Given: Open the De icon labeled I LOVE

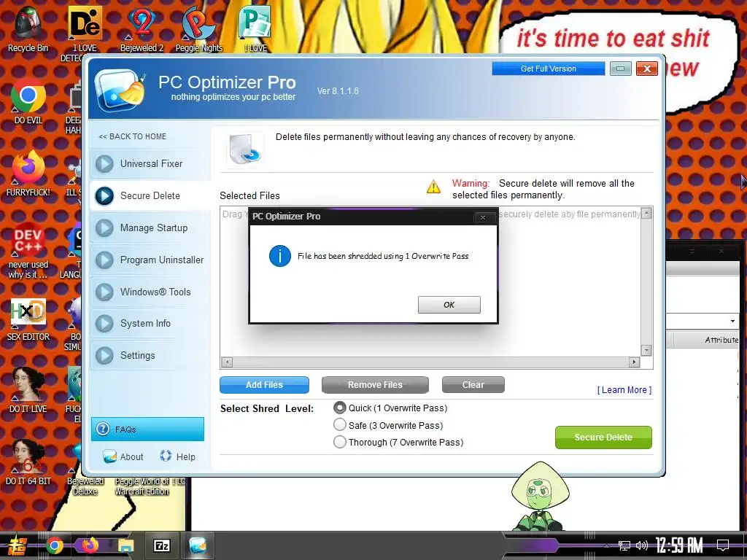Looking at the screenshot, I should [x=85, y=29].
